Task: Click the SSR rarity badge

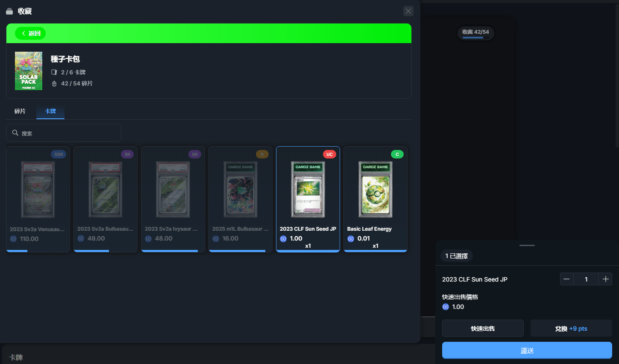Action: pos(59,154)
